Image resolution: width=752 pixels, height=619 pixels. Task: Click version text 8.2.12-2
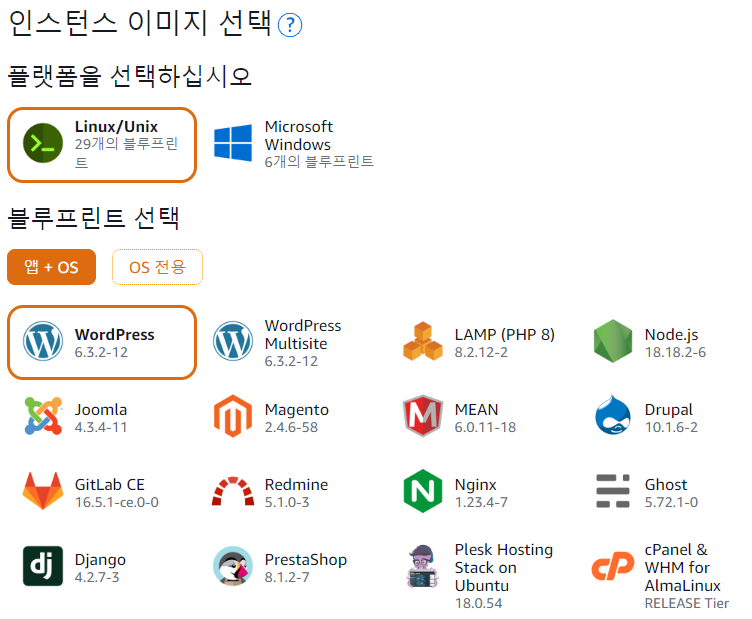point(481,352)
